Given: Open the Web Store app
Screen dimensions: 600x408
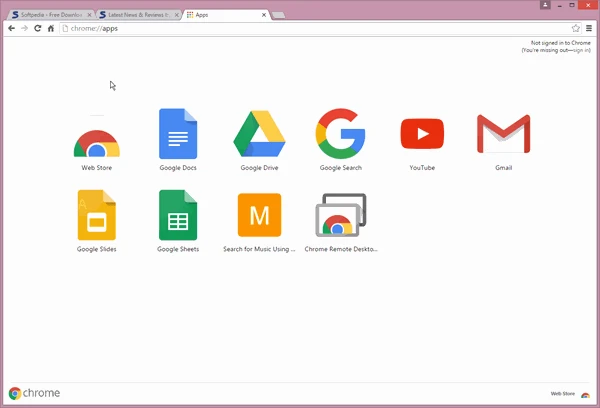Looking at the screenshot, I should tap(97, 137).
